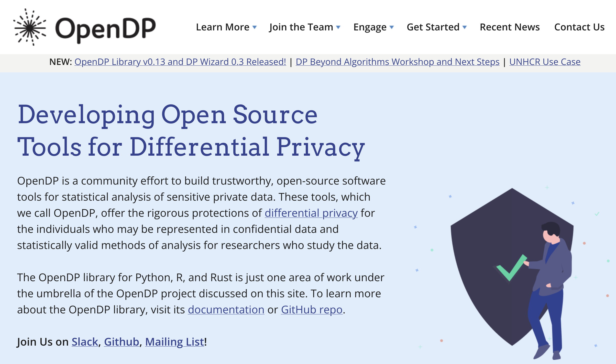The width and height of the screenshot is (616, 364).
Task: Click the green checkmark on the shield
Action: click(512, 267)
